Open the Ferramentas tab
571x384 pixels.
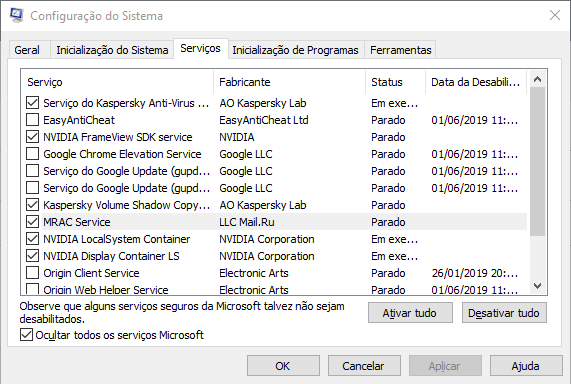(401, 50)
